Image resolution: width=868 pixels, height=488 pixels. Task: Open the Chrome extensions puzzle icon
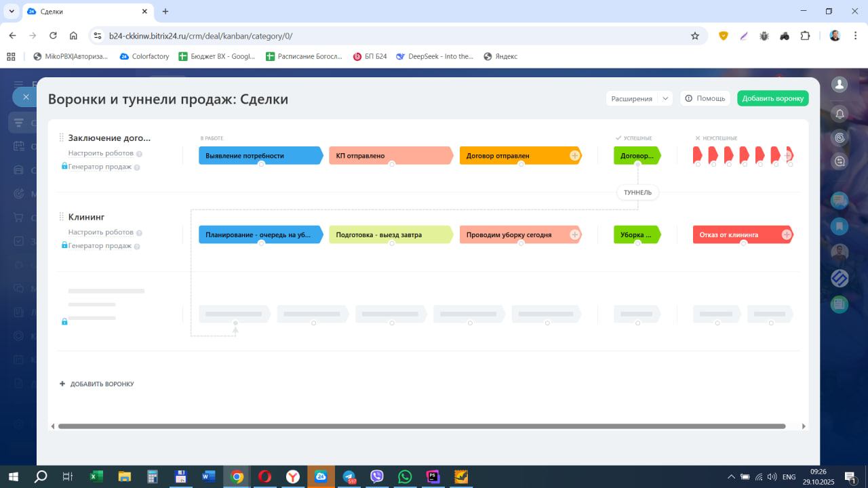pyautogui.click(x=805, y=36)
